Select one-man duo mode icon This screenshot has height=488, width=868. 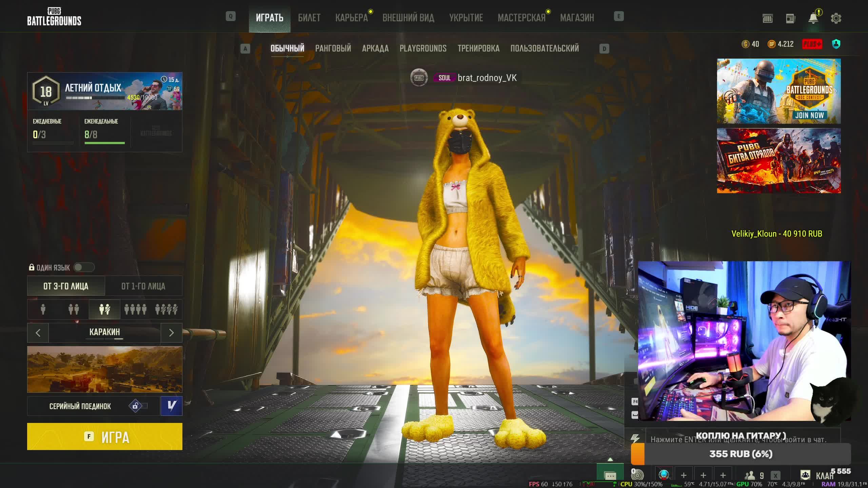[x=104, y=309]
